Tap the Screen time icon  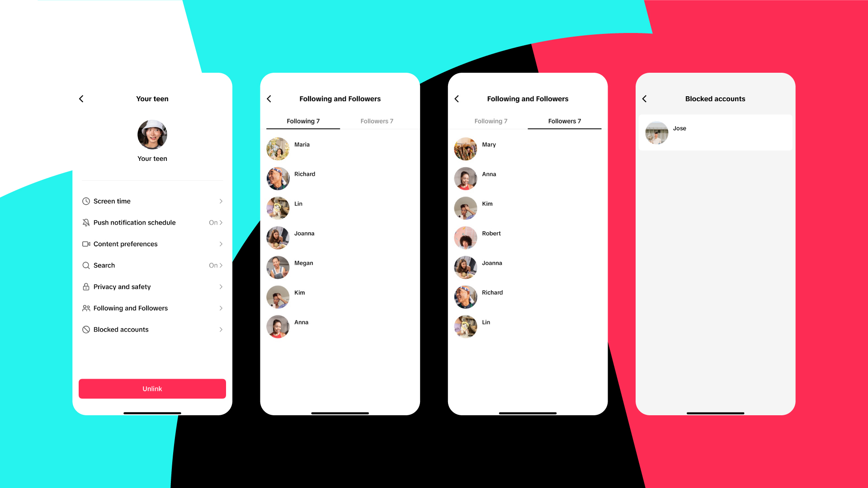[x=86, y=201]
